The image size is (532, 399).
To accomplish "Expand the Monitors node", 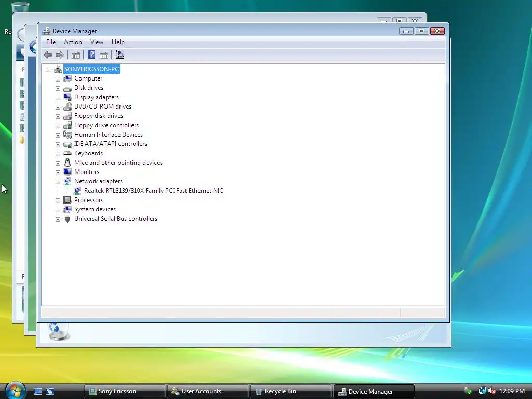I will coord(58,172).
